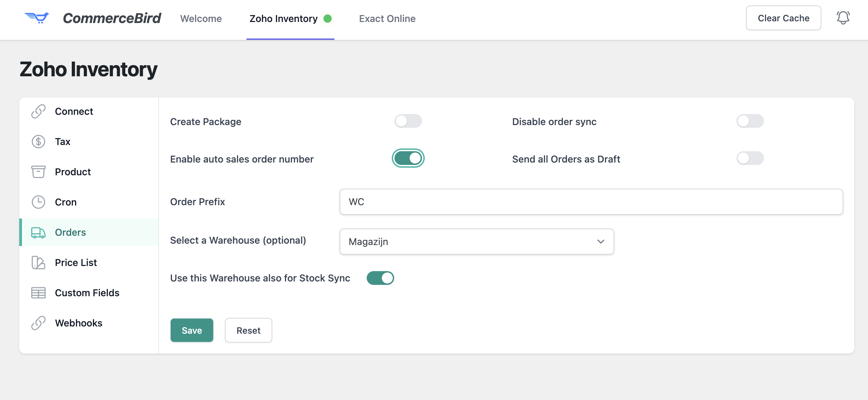The width and height of the screenshot is (868, 400).
Task: Click the Clear Cache button
Action: 784,18
